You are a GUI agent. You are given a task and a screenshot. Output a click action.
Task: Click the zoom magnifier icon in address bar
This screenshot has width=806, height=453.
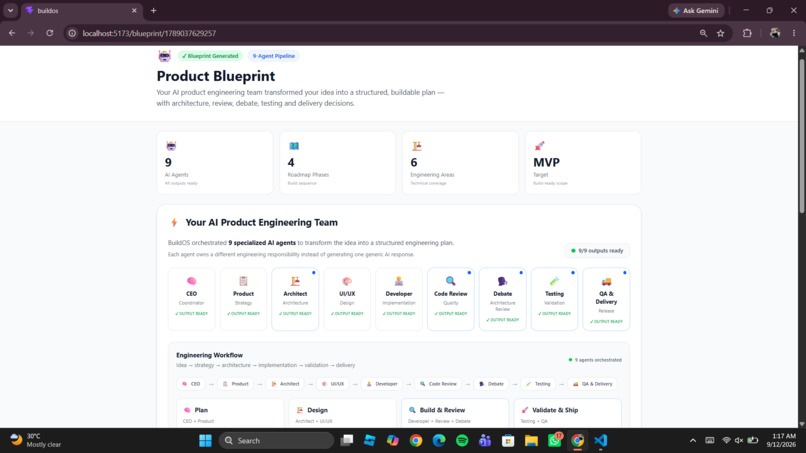click(x=703, y=33)
